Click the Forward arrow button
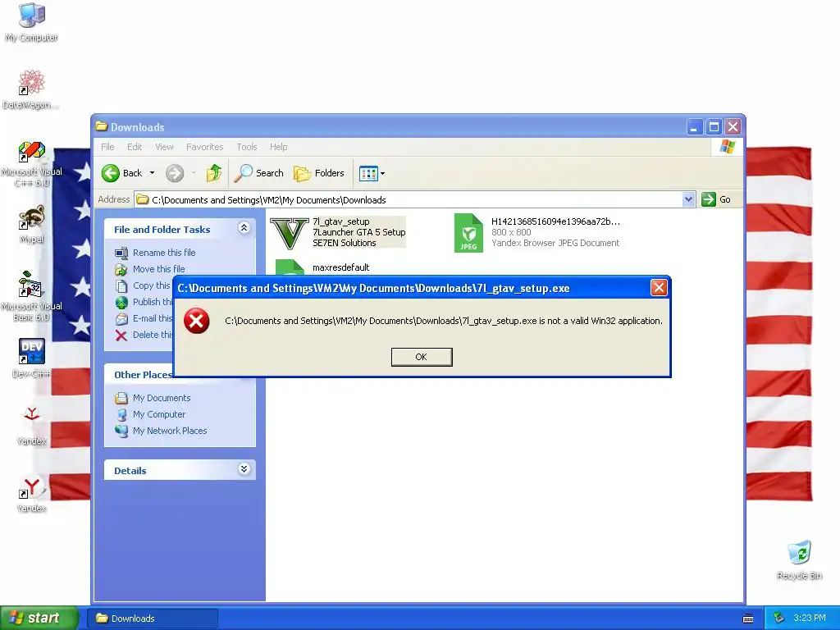840x630 pixels. 175,173
